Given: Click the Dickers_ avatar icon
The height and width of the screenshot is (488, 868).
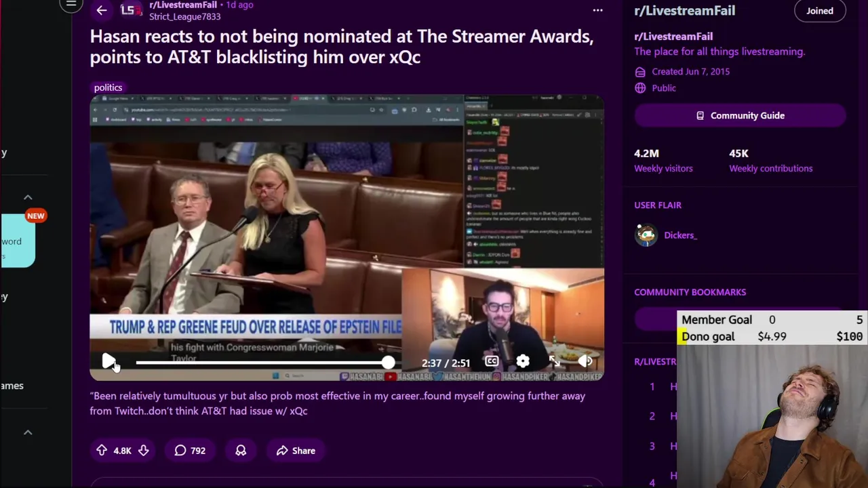Looking at the screenshot, I should point(646,235).
